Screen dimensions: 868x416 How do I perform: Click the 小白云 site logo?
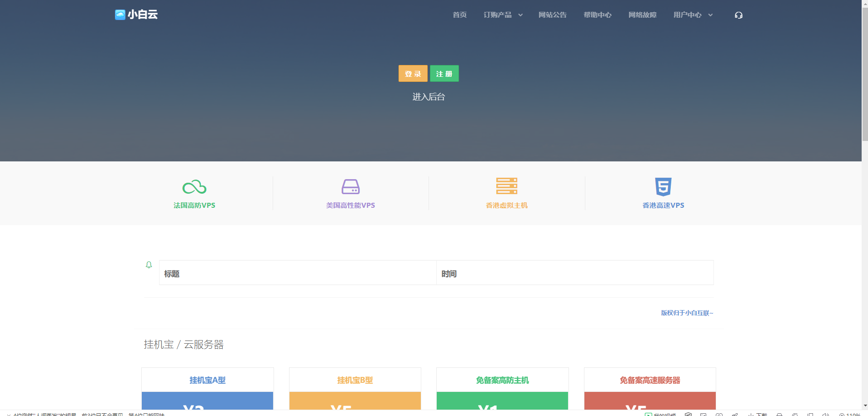point(136,15)
